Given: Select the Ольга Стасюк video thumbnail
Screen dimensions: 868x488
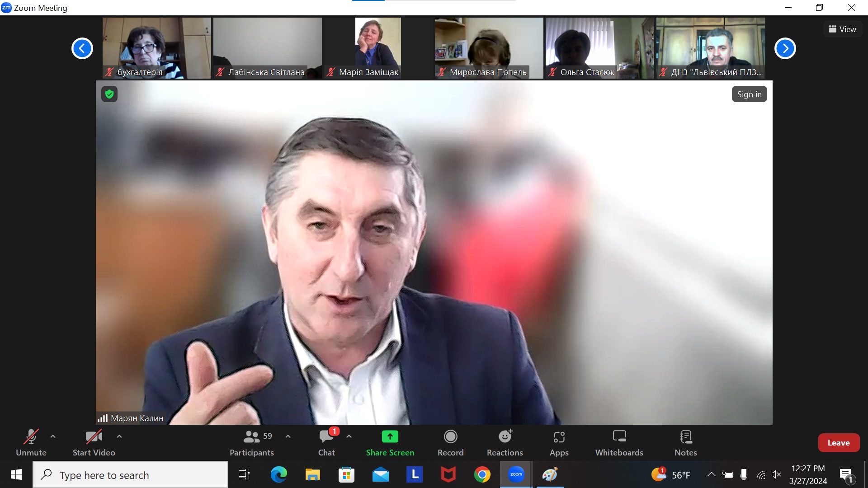Looking at the screenshot, I should coord(599,48).
